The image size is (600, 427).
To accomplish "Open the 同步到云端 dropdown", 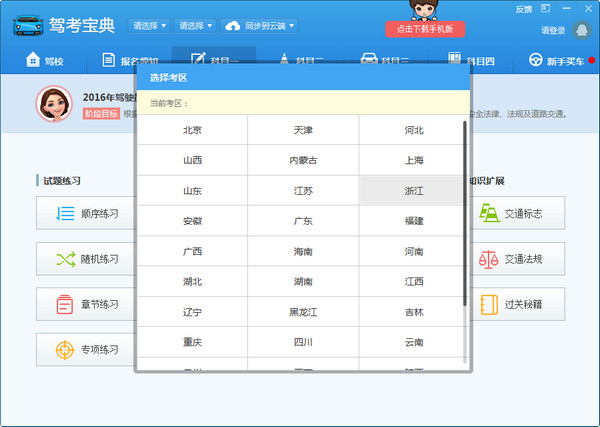I will pos(259,26).
